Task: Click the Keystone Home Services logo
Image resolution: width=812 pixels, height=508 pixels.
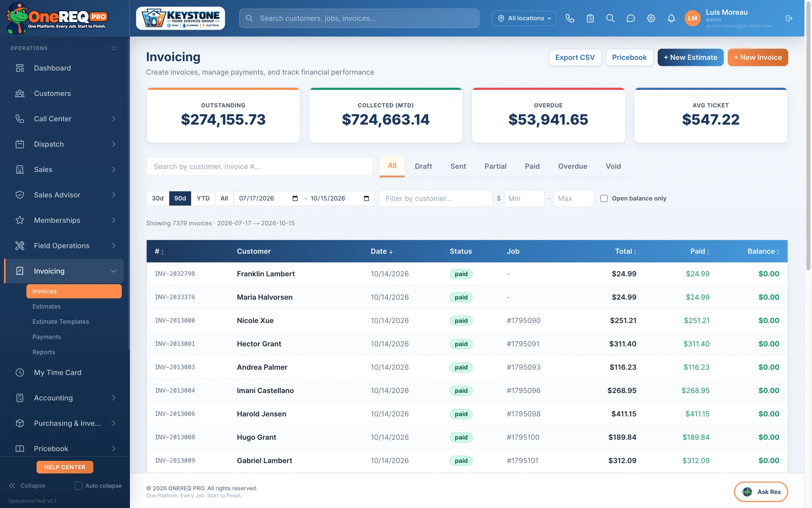Action: tap(180, 18)
